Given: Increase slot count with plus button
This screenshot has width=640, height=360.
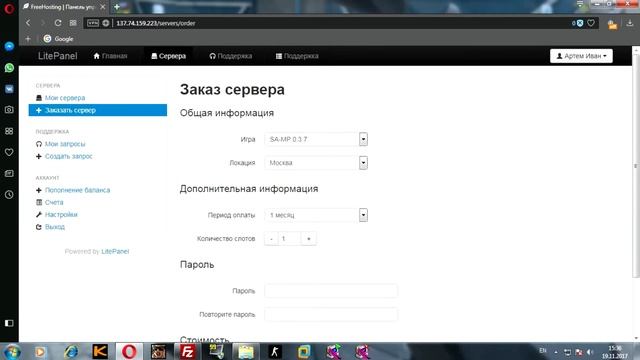Looking at the screenshot, I should (309, 239).
